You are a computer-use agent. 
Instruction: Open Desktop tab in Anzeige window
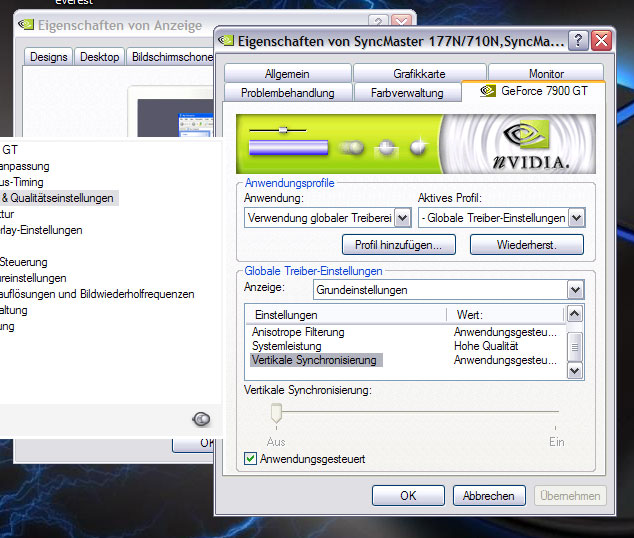coord(99,57)
